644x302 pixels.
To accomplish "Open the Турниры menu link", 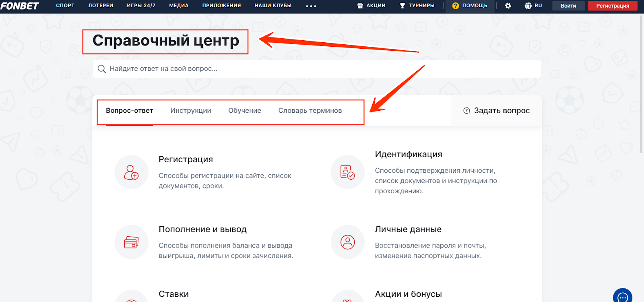I will point(421,6).
